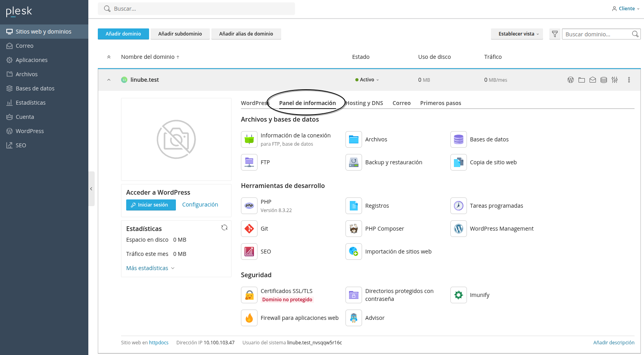Click Iniciar sesión for WordPress
This screenshot has width=644, height=355.
(x=151, y=205)
